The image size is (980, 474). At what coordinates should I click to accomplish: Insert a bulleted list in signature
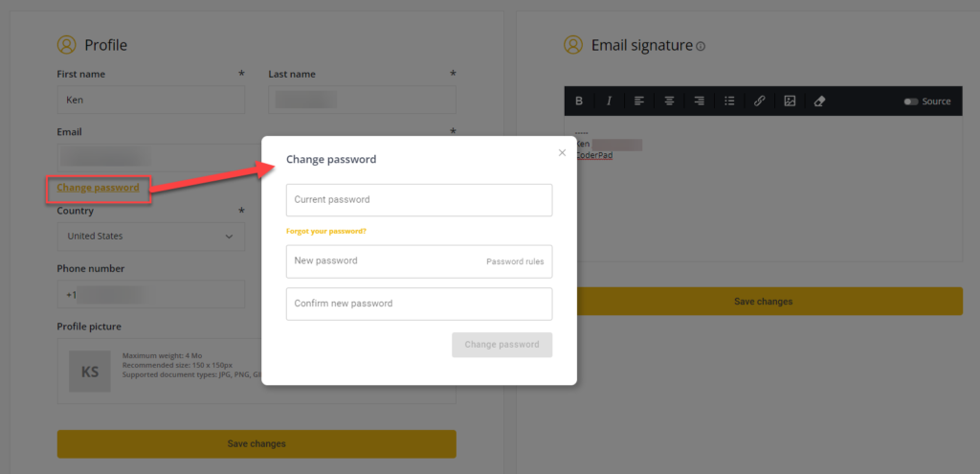pos(729,102)
